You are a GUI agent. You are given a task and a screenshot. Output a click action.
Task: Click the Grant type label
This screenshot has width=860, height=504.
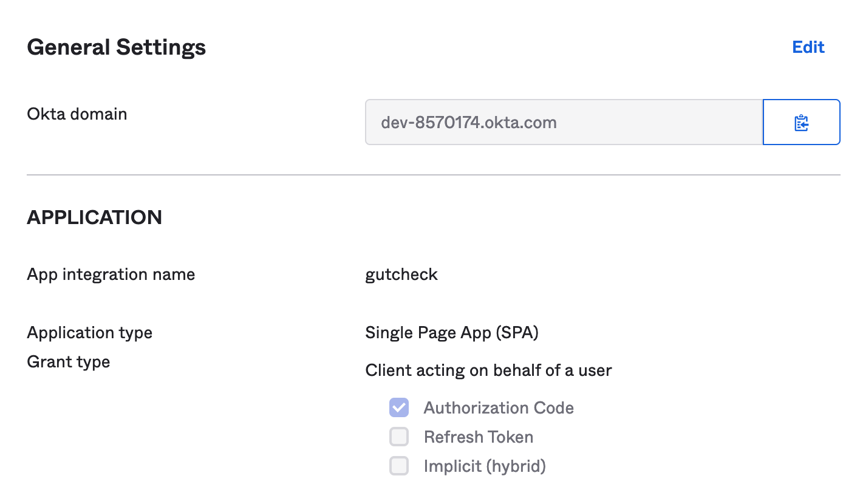point(69,362)
